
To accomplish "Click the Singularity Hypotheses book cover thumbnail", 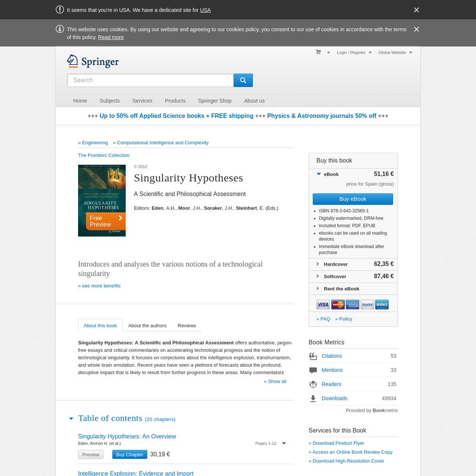I will 102,200.
